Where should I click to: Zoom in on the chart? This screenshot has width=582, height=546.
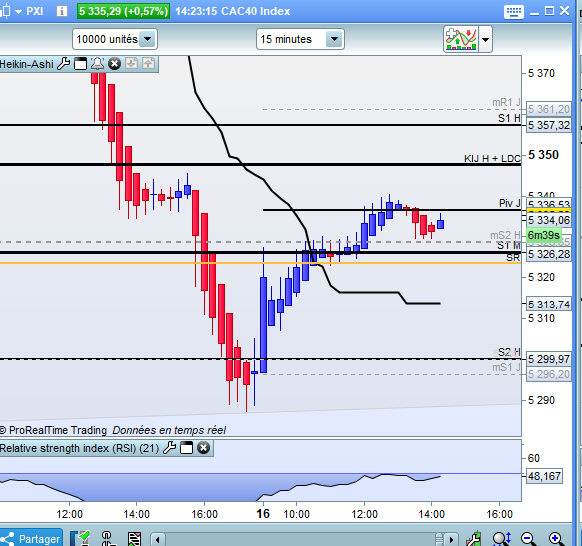556,538
